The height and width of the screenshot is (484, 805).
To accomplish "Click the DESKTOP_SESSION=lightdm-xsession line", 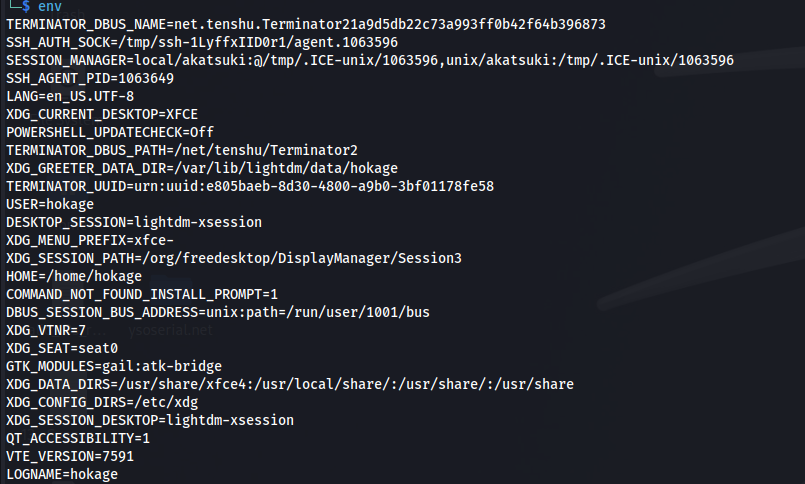I will click(x=134, y=222).
